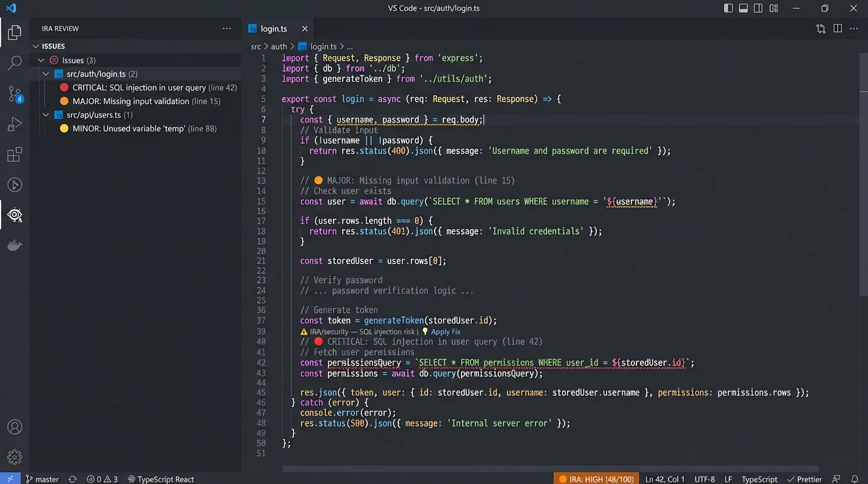This screenshot has height=484, width=868.
Task: Click the compare changes icon in editor toolbar
Action: coord(821,28)
